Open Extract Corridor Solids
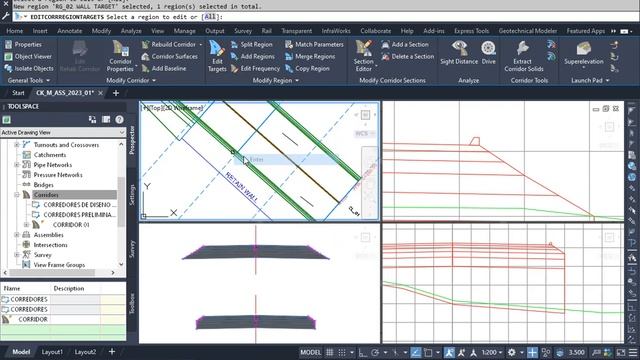Screen dimensions: 640x360 click(x=524, y=56)
